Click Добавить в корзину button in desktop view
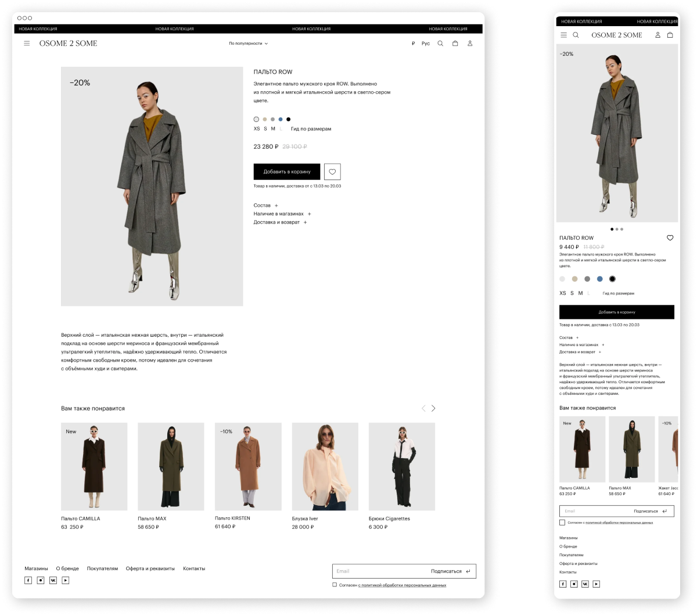The image size is (697, 616). 287,172
